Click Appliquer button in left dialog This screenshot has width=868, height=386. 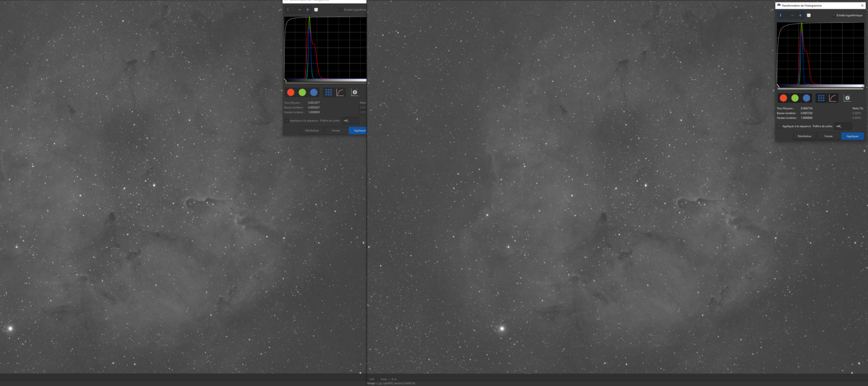pyautogui.click(x=358, y=130)
